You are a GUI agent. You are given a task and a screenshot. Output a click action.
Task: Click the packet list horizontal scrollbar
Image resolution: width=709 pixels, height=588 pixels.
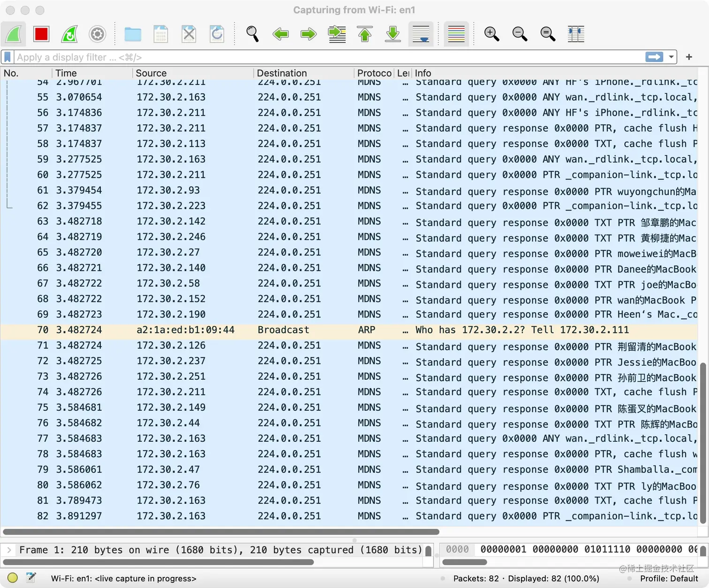(x=221, y=532)
